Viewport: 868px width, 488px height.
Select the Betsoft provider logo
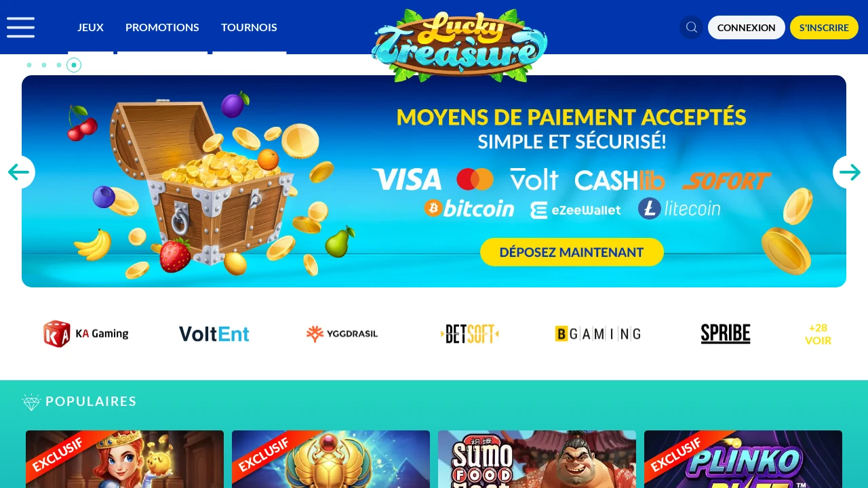(x=470, y=333)
